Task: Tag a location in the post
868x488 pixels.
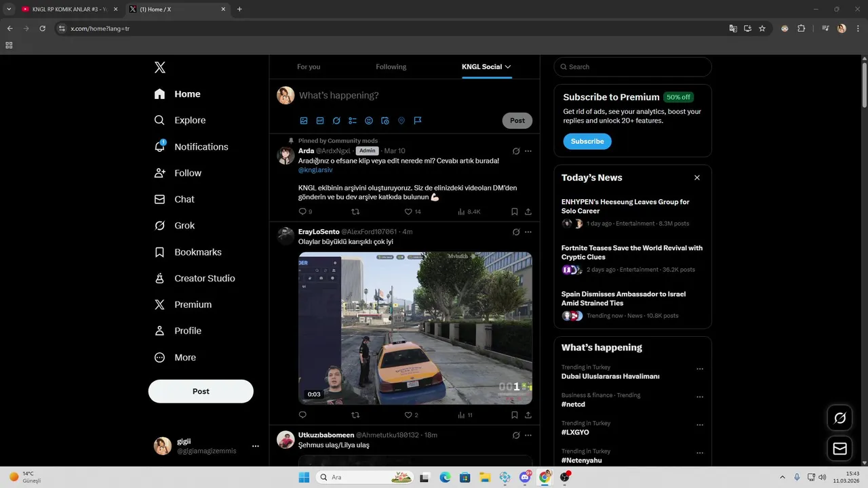Action: tap(401, 121)
